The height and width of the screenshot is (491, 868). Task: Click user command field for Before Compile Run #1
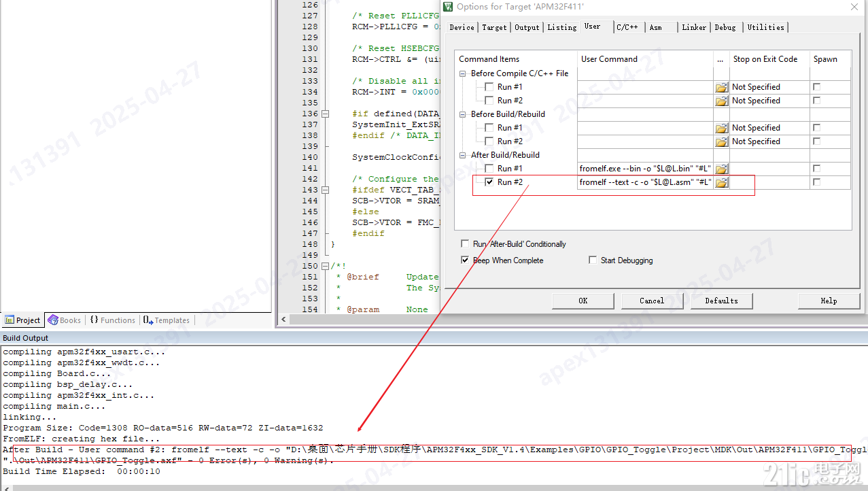pyautogui.click(x=646, y=87)
